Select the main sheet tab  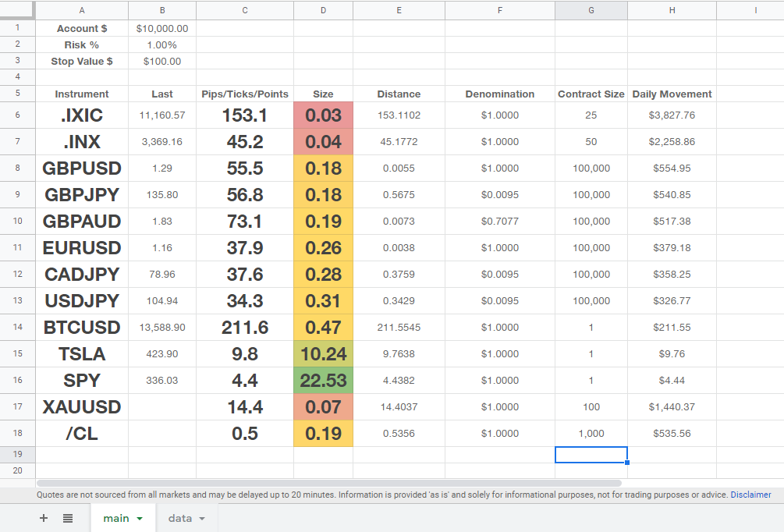coord(115,518)
